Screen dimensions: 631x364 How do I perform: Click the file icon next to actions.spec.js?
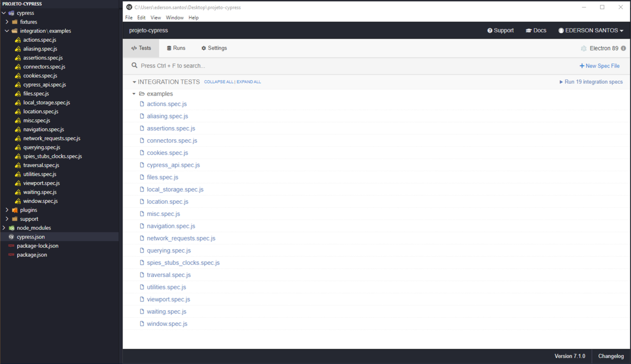click(142, 104)
